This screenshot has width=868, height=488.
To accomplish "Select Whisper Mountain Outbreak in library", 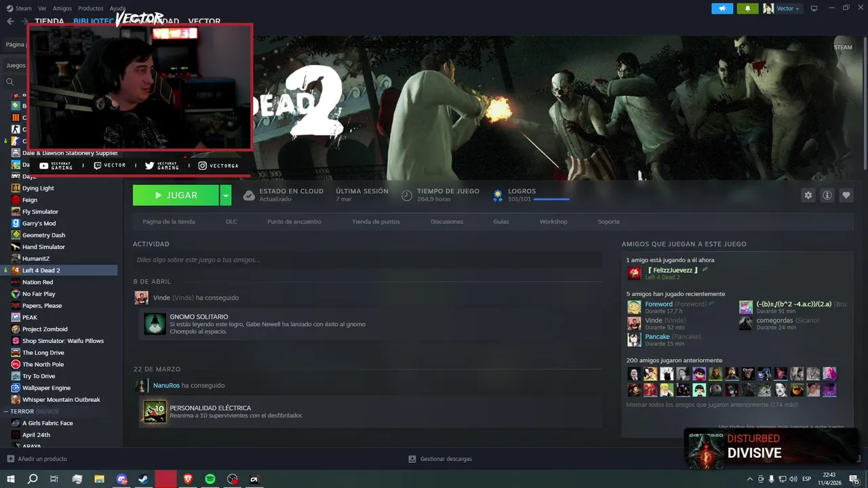I will pos(61,399).
